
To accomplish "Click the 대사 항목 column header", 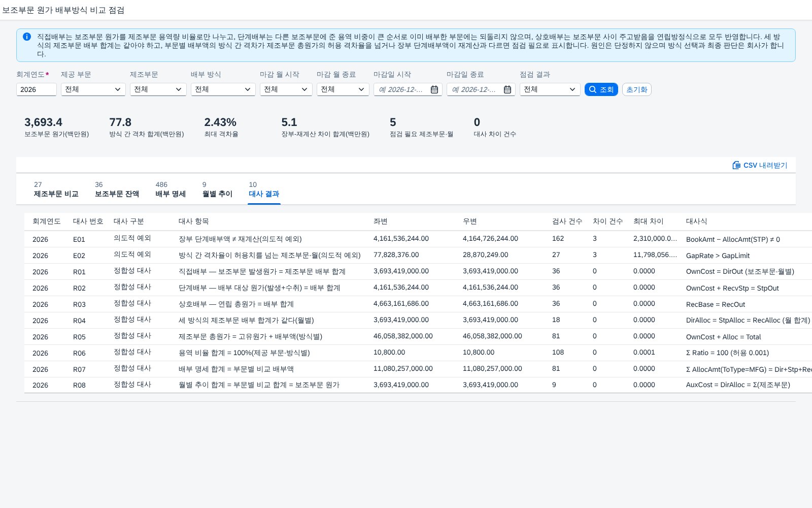I will click(x=194, y=221).
